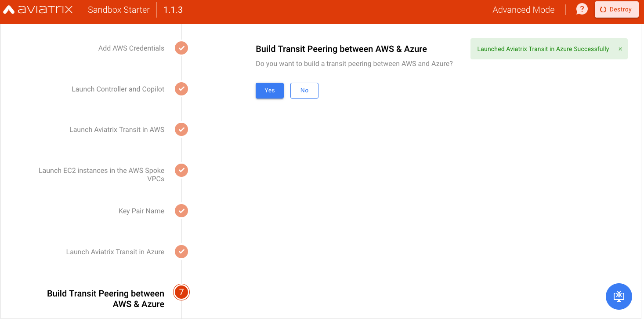Select the Key Pair Name step label
The height and width of the screenshot is (322, 644).
[x=141, y=211]
